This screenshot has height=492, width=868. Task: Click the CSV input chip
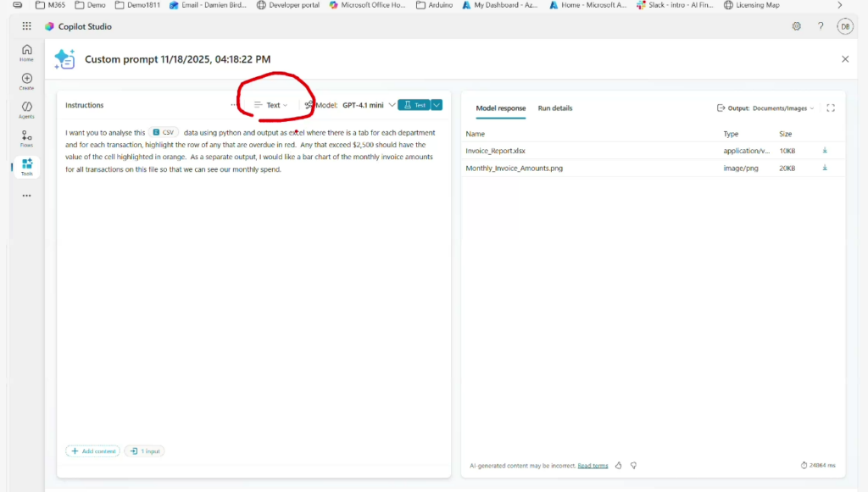(x=164, y=133)
